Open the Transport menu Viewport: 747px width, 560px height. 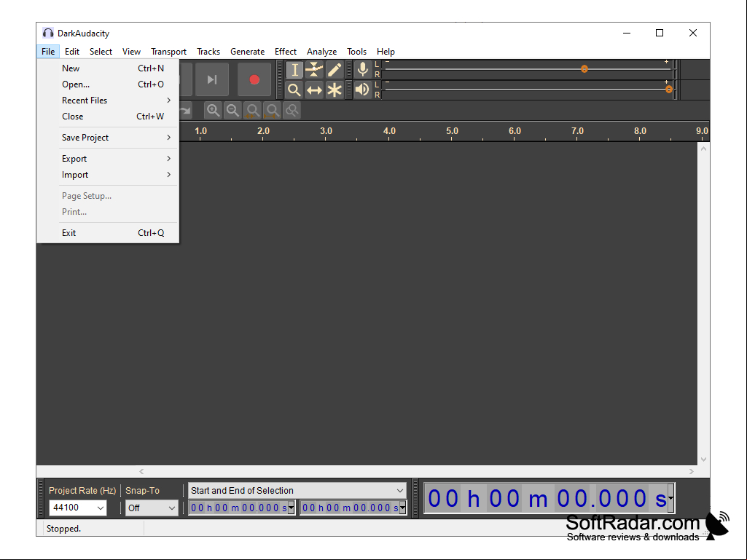click(168, 52)
